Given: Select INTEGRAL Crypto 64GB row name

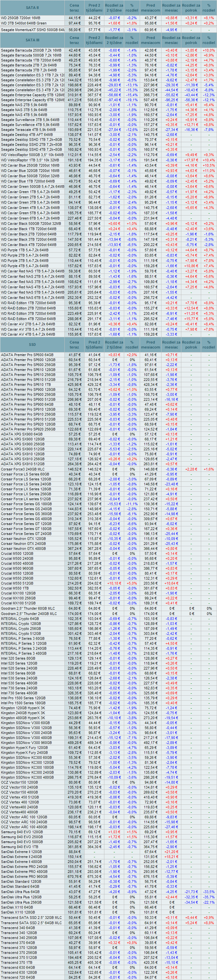Looking at the screenshot, I should point(20,619).
